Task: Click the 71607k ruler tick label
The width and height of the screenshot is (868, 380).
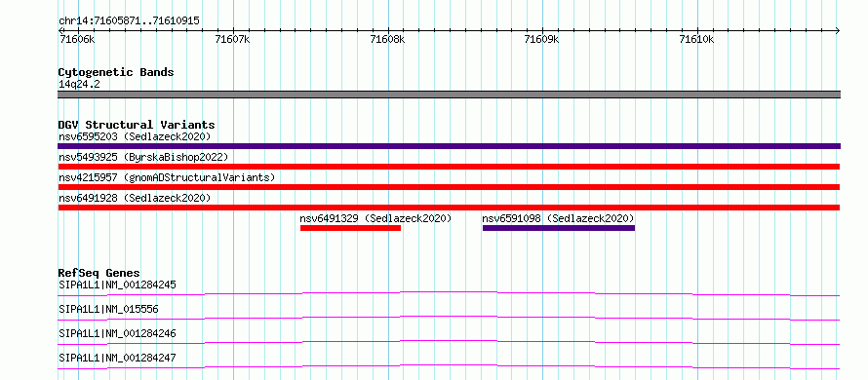Action: point(232,39)
